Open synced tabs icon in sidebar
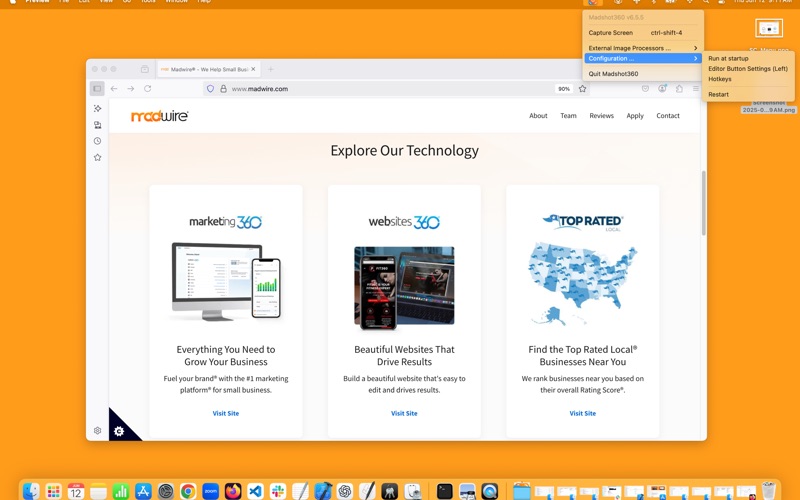This screenshot has width=800, height=500. click(x=97, y=124)
